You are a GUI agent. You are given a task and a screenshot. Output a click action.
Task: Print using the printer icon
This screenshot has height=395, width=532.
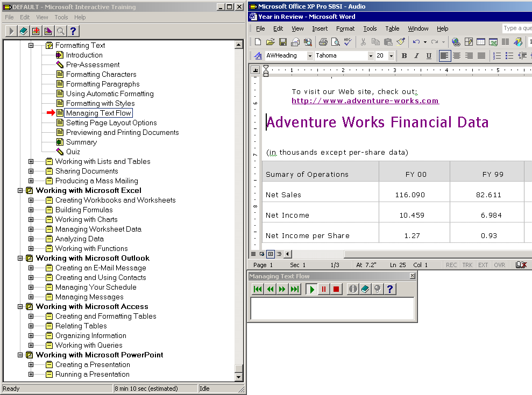[x=323, y=42]
